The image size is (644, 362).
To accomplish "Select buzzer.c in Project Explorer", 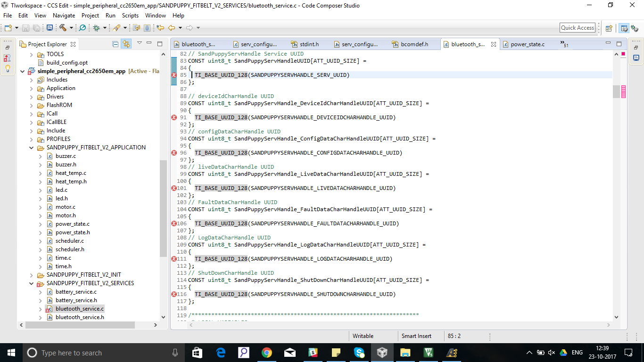I will click(66, 156).
